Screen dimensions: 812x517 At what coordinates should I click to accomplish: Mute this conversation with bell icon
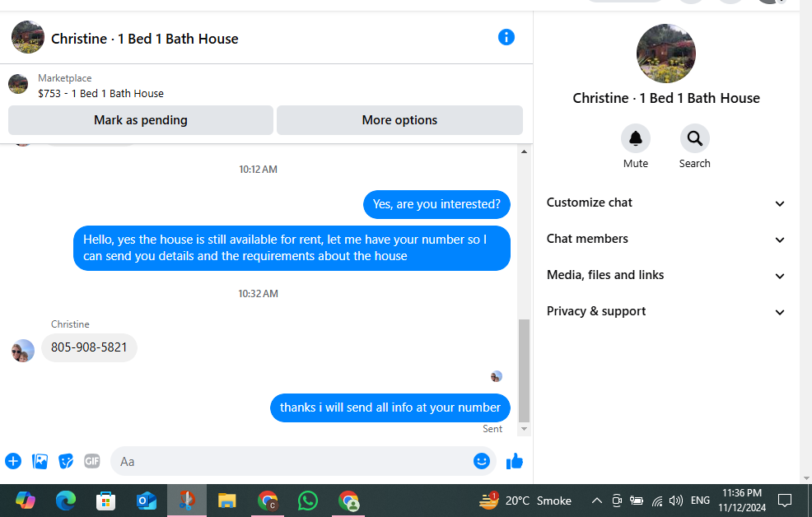636,138
